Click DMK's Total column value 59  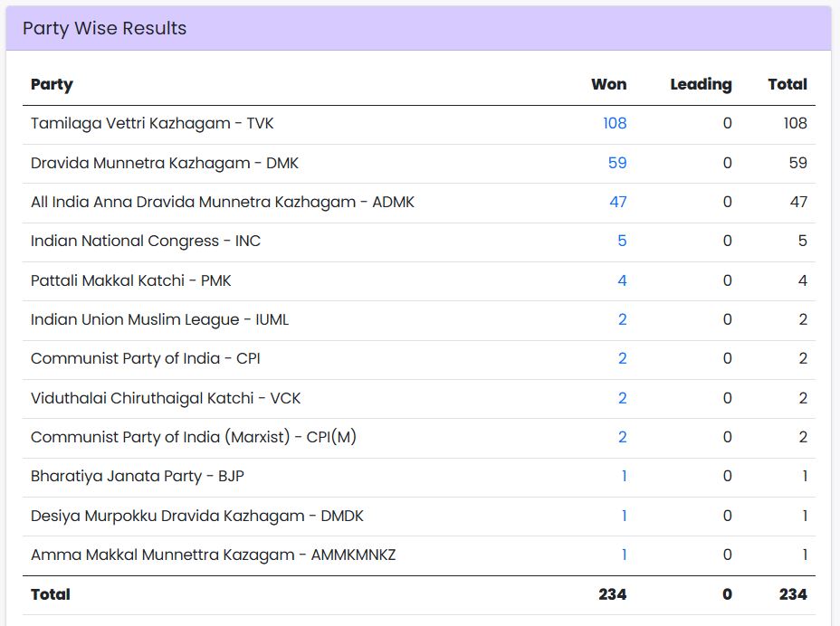pos(797,163)
